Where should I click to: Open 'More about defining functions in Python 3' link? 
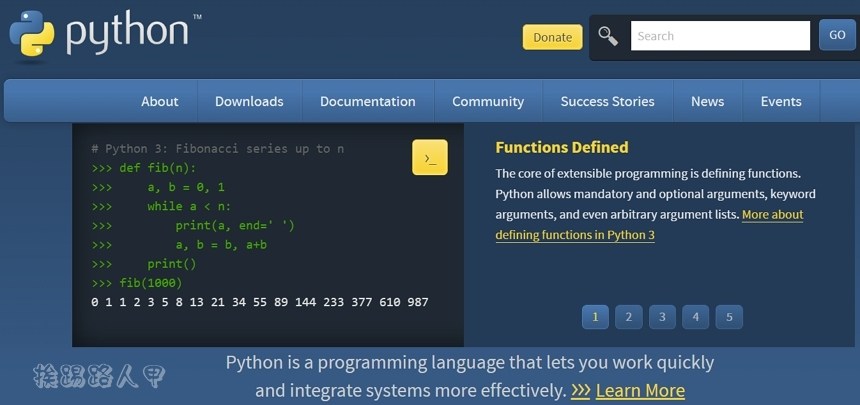[x=649, y=224]
